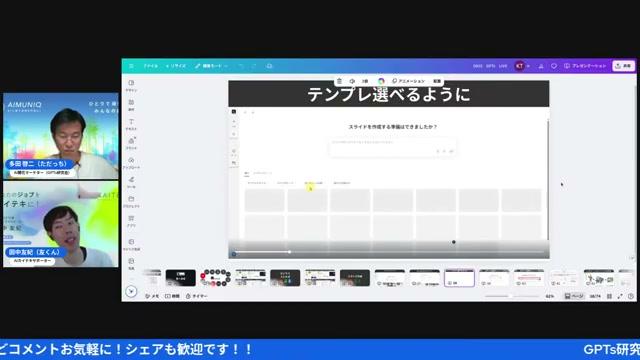Open the Projects folder panel in sidebar
The width and height of the screenshot is (640, 360).
tap(131, 202)
